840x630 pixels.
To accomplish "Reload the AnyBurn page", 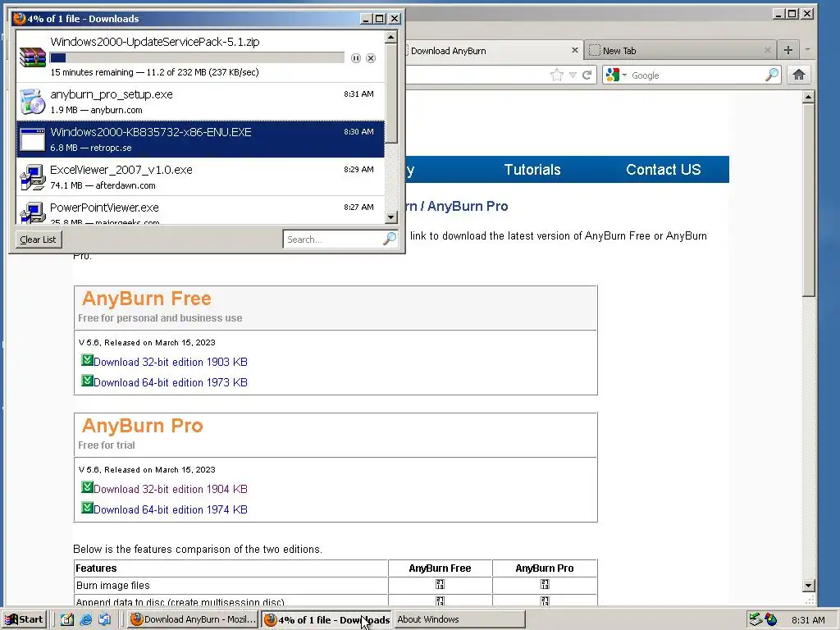I will pyautogui.click(x=587, y=75).
